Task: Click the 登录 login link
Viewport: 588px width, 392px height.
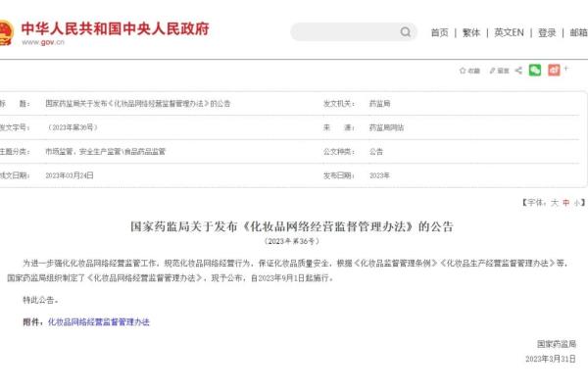Action: [x=547, y=32]
